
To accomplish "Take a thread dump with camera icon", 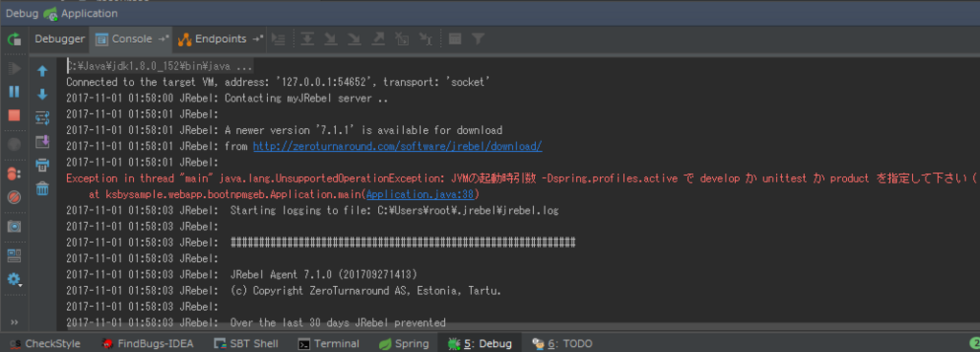I will tap(13, 227).
